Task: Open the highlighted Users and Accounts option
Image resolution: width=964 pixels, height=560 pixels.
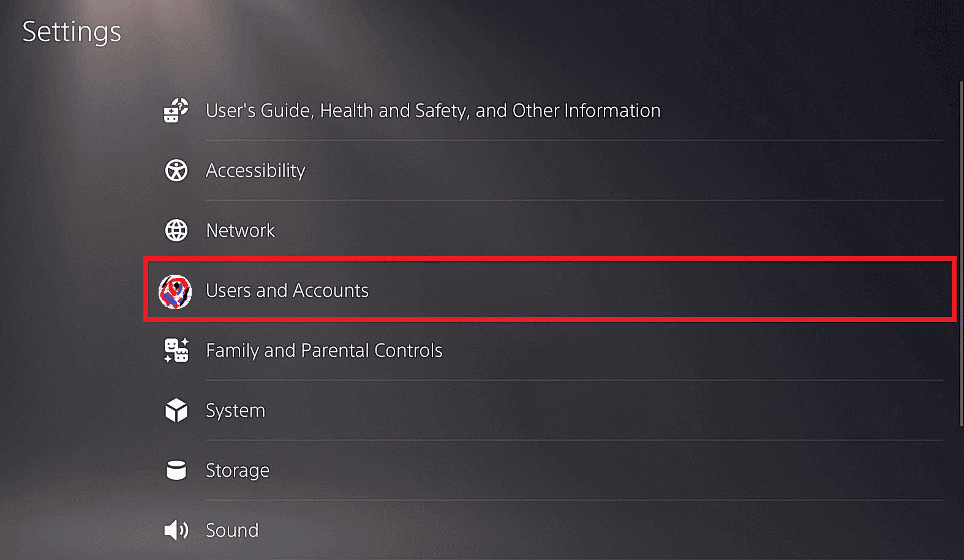Action: coord(287,291)
